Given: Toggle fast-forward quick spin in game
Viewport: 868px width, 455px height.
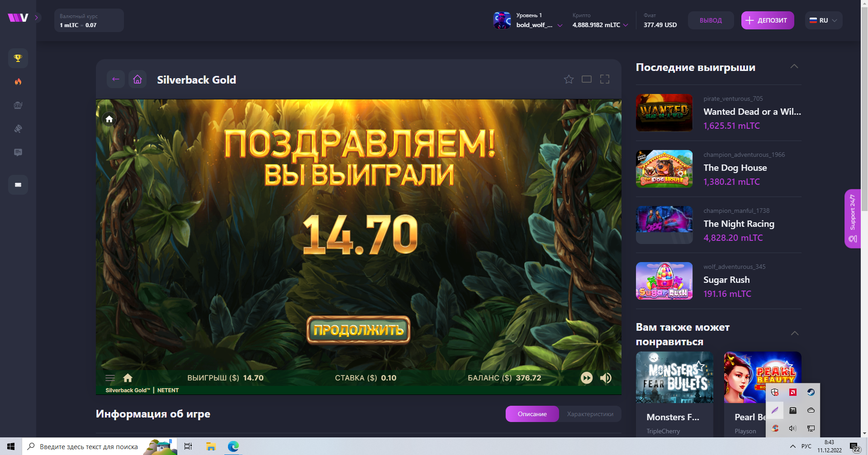Looking at the screenshot, I should click(x=587, y=378).
